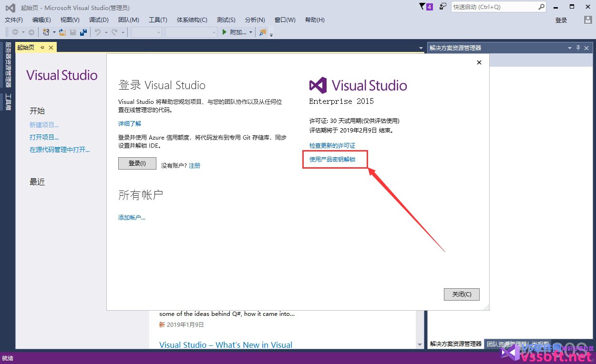The width and height of the screenshot is (596, 364).
Task: Expand the Undo history dropdown arrow
Action: (x=105, y=33)
